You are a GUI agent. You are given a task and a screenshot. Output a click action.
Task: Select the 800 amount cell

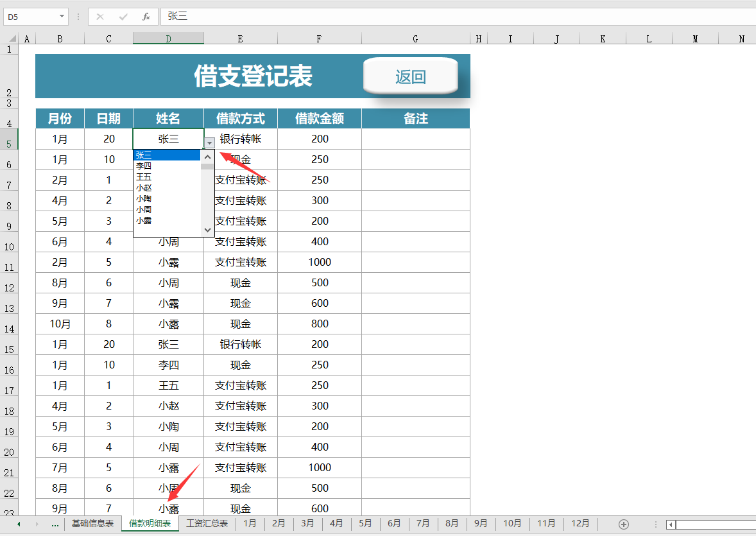tap(320, 324)
